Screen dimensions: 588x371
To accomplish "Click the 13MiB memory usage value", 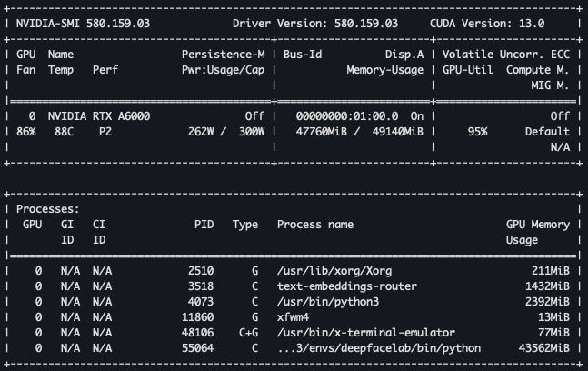I will pos(553,317).
